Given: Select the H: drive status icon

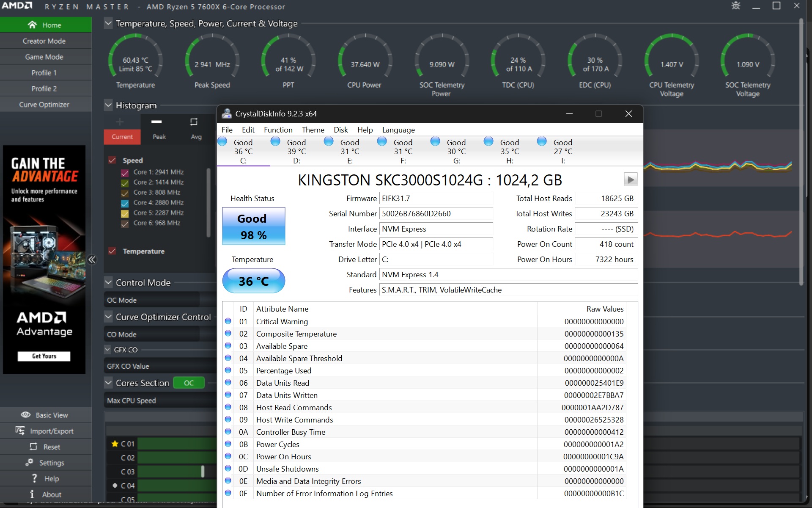Looking at the screenshot, I should coord(488,142).
